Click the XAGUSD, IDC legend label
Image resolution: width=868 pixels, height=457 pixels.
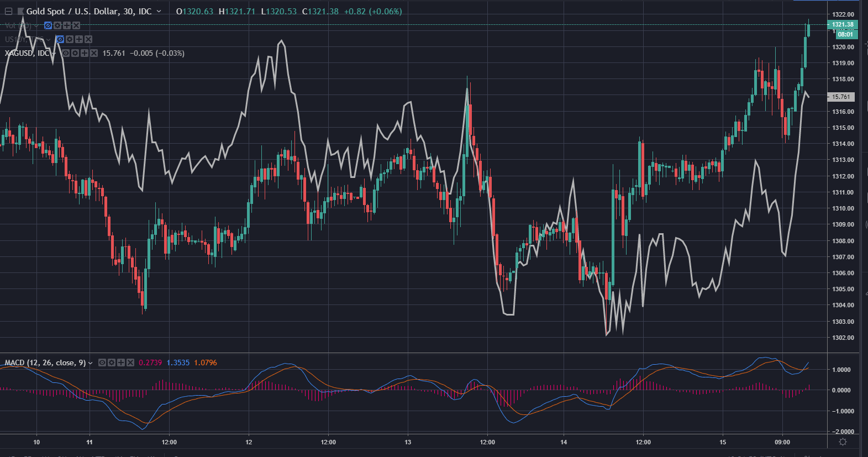tap(27, 53)
